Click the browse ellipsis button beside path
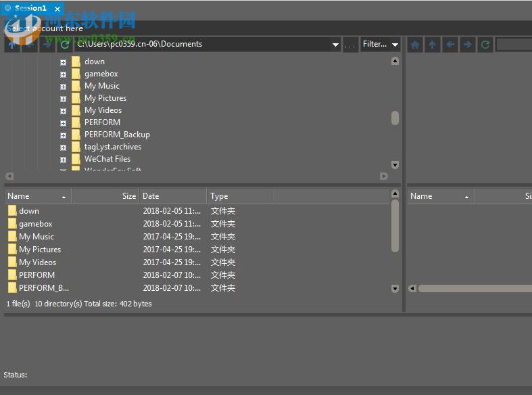This screenshot has width=532, height=395. coord(349,45)
